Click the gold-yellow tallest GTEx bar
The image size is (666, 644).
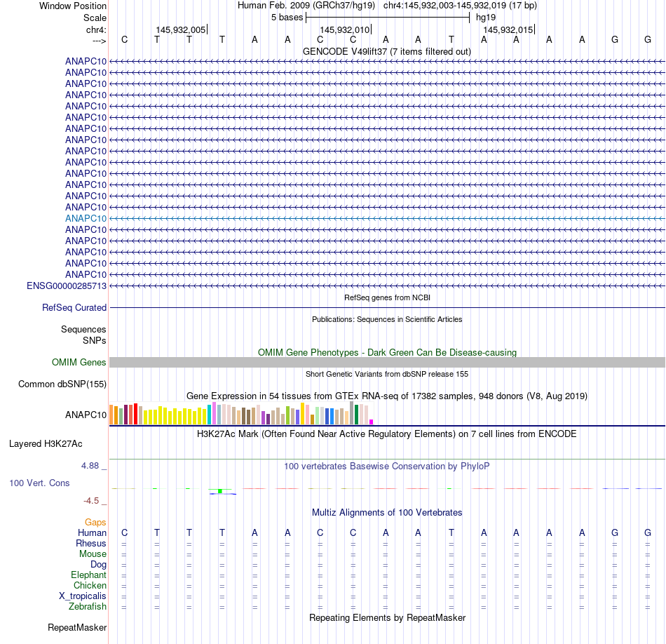(x=302, y=413)
